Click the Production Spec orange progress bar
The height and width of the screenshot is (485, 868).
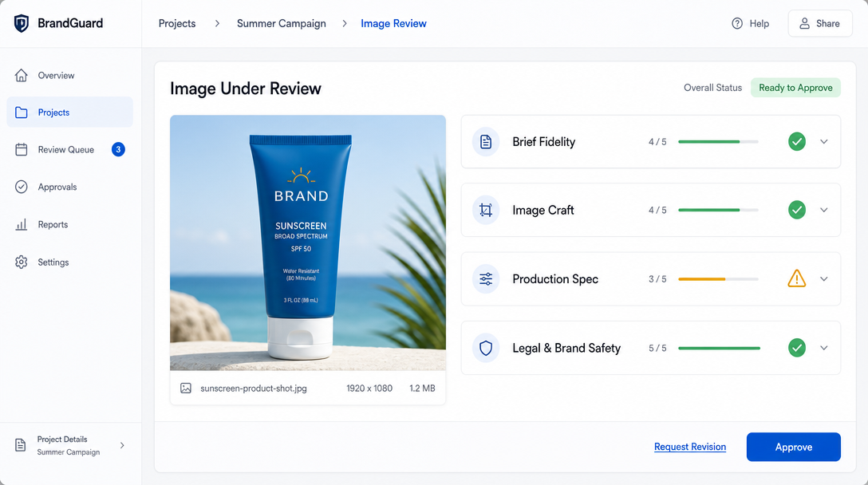[718, 279]
